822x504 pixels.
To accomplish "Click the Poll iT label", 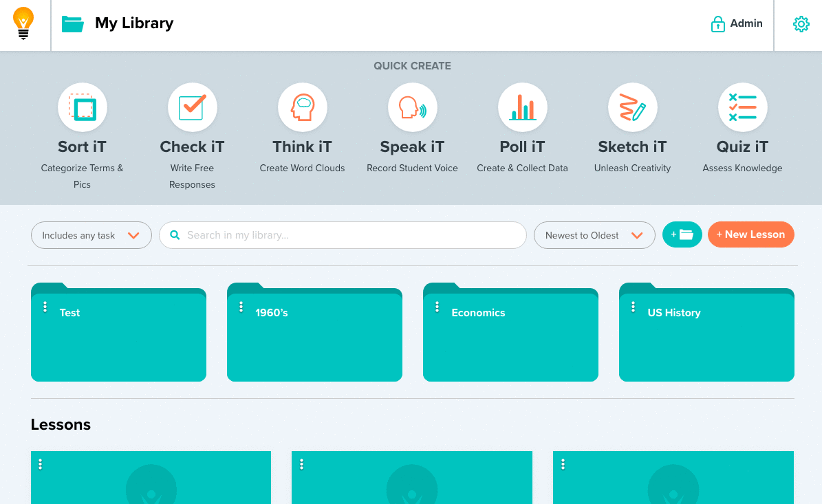I will pyautogui.click(x=523, y=146).
